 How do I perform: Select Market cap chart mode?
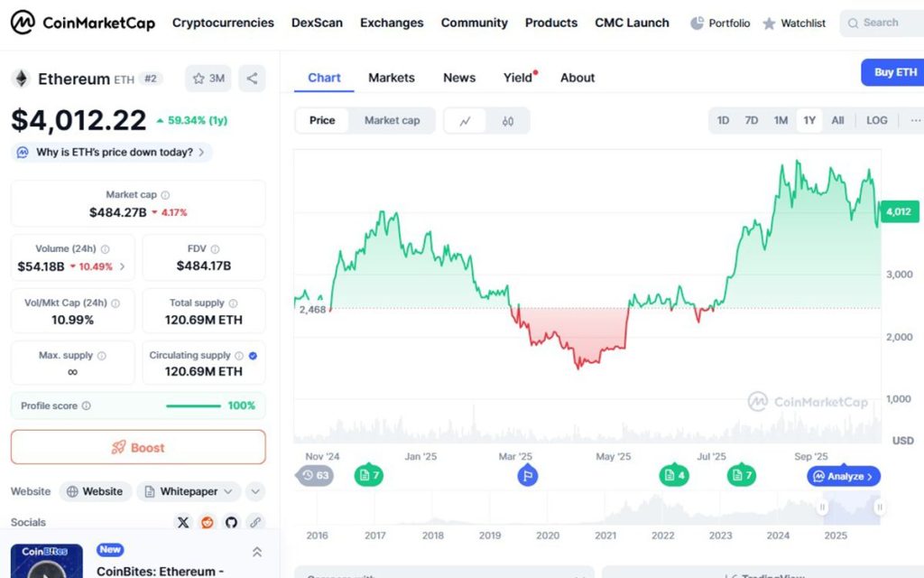click(392, 120)
